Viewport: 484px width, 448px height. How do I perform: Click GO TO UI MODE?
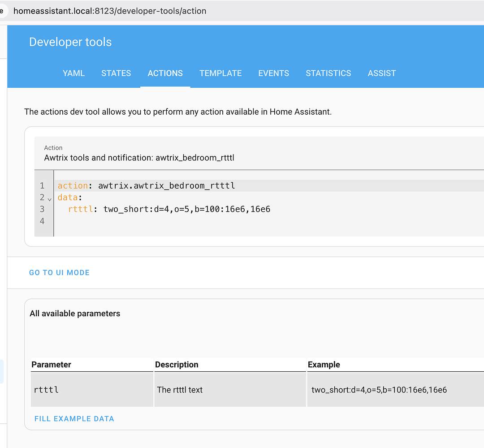59,272
